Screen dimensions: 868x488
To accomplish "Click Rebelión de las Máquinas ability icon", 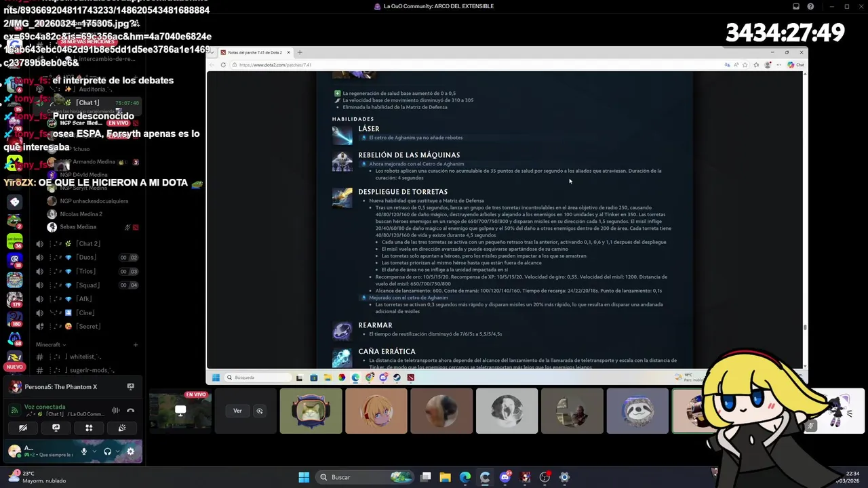I will [342, 161].
